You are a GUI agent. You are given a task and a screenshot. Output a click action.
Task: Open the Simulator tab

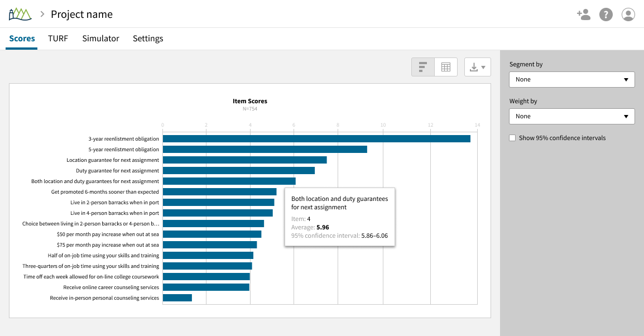(x=100, y=39)
